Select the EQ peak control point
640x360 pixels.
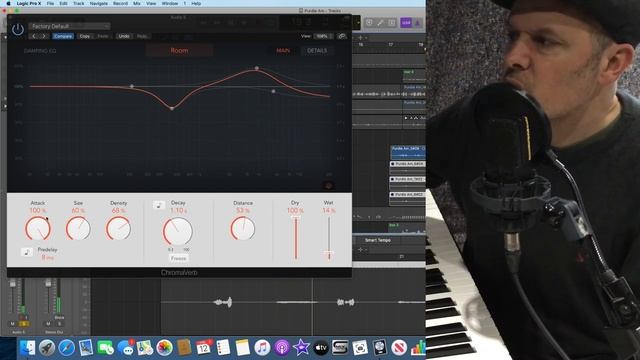tap(257, 68)
